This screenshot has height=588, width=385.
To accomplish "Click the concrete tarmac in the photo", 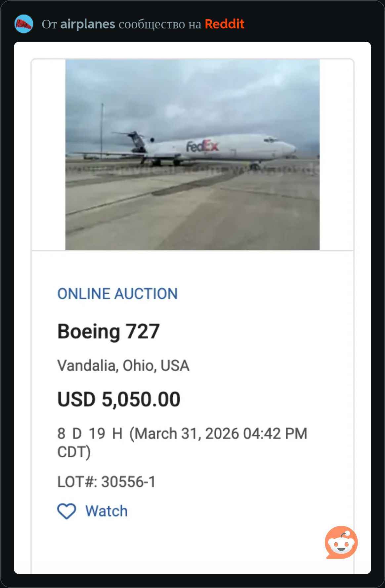I will pyautogui.click(x=192, y=212).
